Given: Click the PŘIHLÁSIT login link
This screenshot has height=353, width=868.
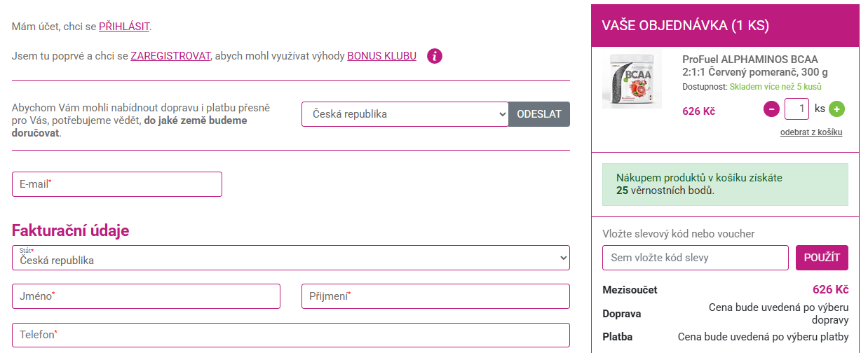Looking at the screenshot, I should click(x=124, y=27).
